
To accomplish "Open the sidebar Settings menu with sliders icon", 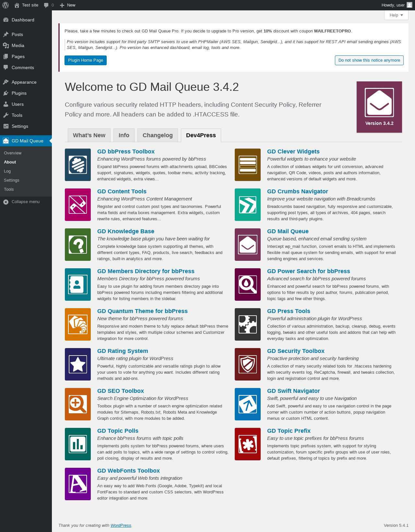I will pyautogui.click(x=26, y=126).
